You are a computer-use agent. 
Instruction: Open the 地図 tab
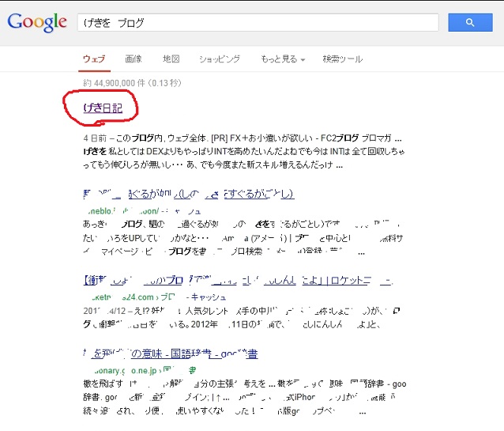[171, 59]
